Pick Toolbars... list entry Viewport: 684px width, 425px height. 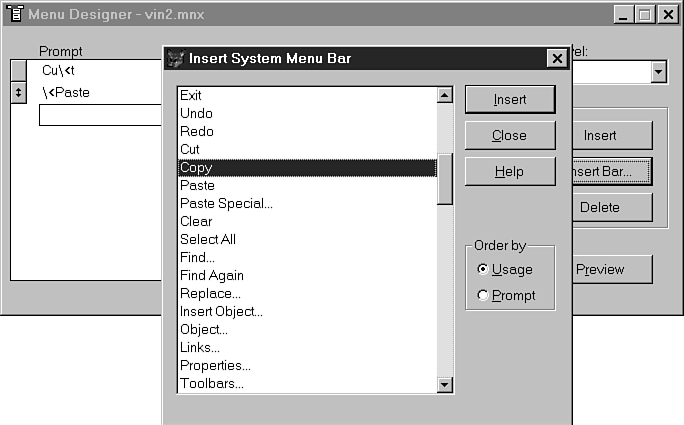coord(211,383)
